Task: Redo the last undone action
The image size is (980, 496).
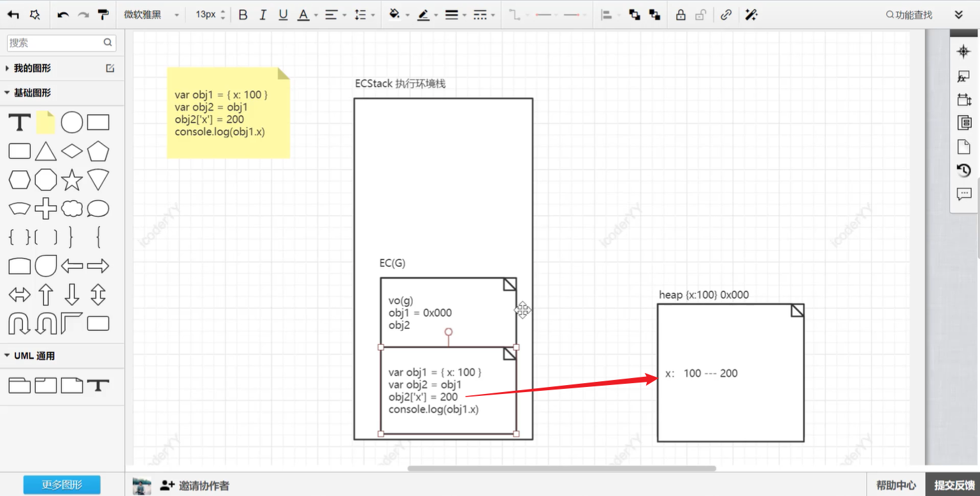Action: click(83, 15)
